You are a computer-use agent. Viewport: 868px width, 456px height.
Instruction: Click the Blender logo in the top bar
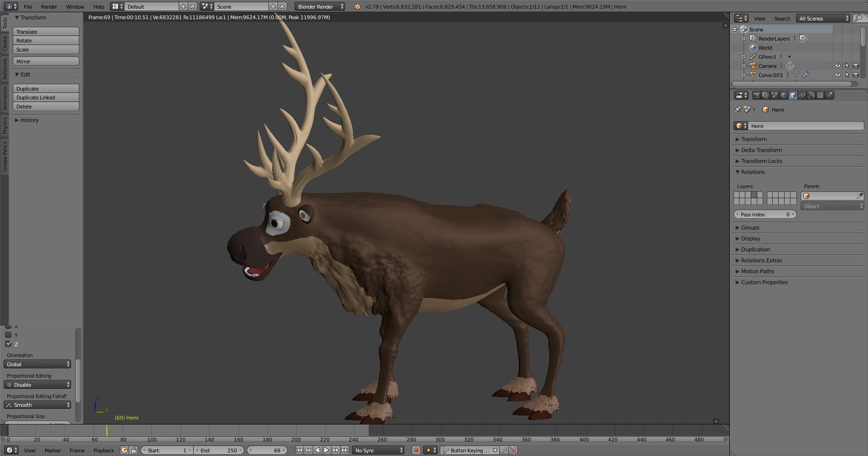[357, 6]
